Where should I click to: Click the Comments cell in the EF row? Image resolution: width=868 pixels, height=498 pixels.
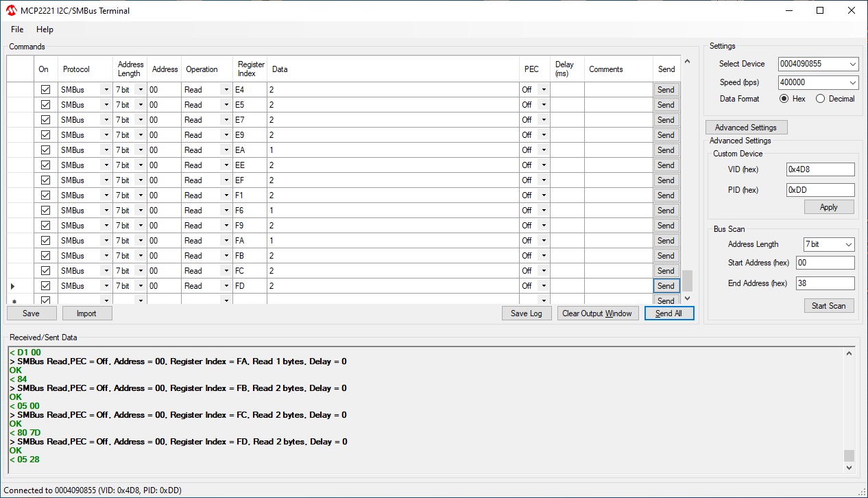[x=618, y=180]
